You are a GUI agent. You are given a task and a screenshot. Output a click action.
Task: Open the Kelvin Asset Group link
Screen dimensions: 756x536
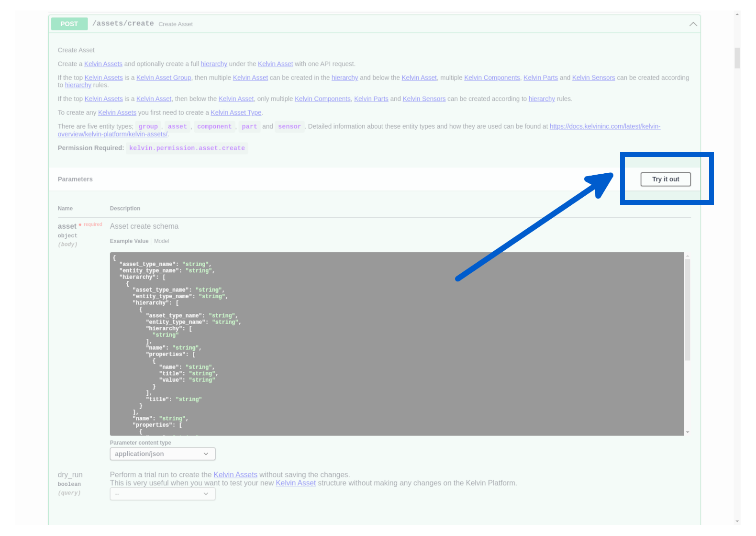pos(164,78)
